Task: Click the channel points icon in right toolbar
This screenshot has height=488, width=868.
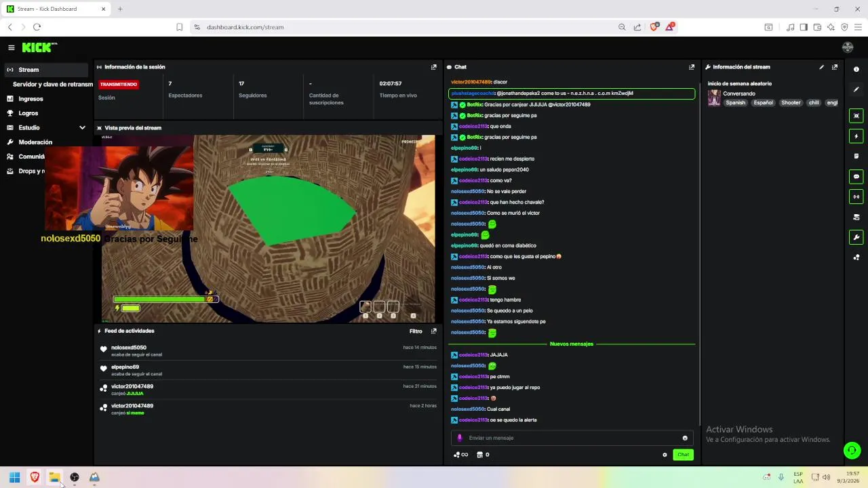Action: point(856,258)
